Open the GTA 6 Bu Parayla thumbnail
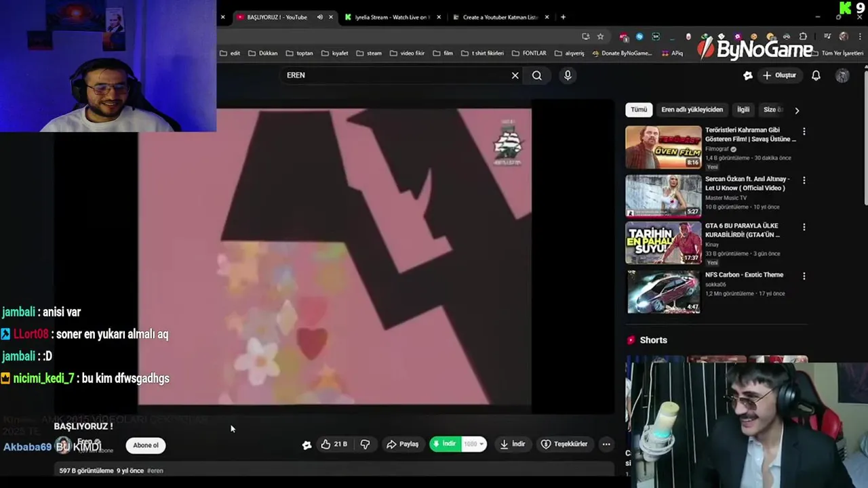 (663, 243)
